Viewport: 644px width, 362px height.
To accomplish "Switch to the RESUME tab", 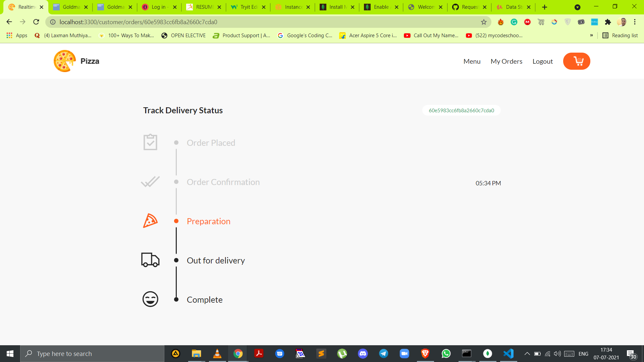I will click(x=200, y=7).
